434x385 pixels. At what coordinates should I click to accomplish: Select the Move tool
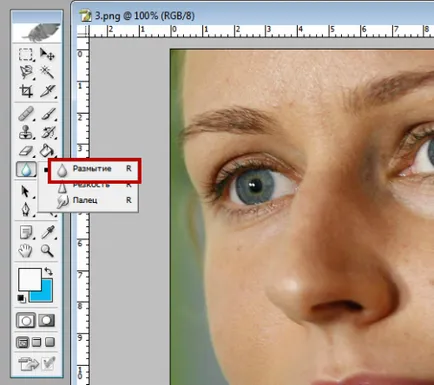[47, 54]
